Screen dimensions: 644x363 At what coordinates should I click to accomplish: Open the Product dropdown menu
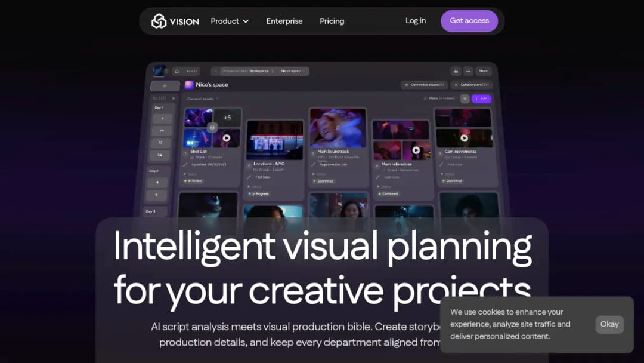coord(230,21)
